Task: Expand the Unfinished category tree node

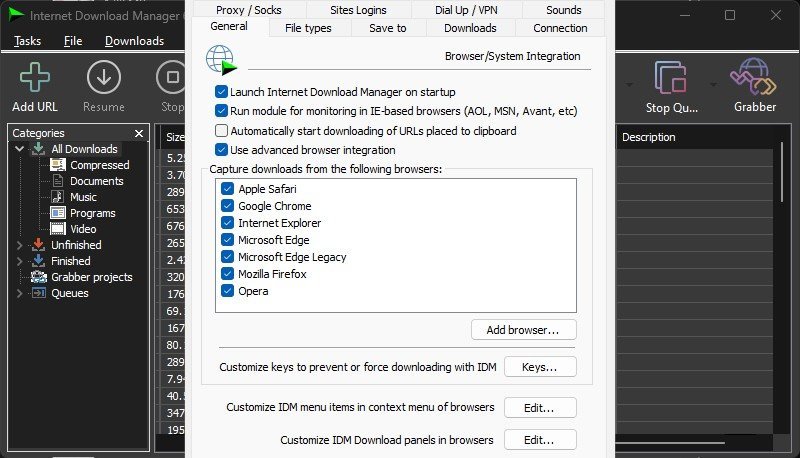Action: tap(20, 245)
